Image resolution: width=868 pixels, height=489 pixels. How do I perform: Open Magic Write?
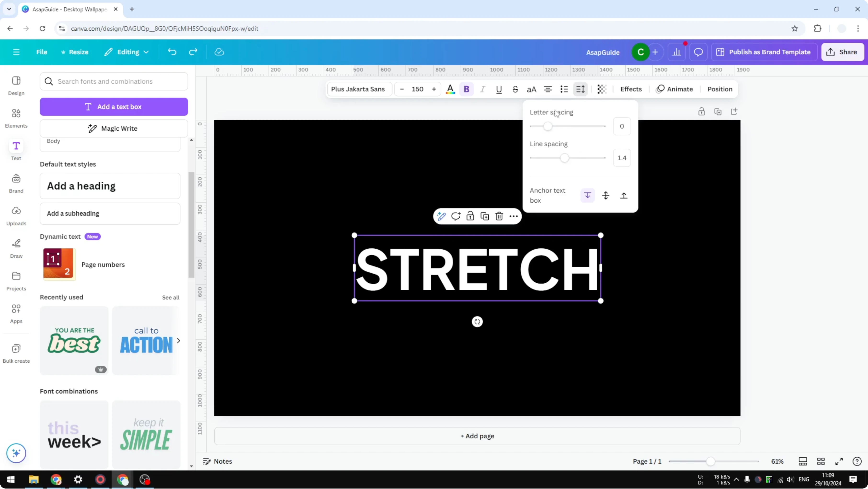tap(114, 128)
